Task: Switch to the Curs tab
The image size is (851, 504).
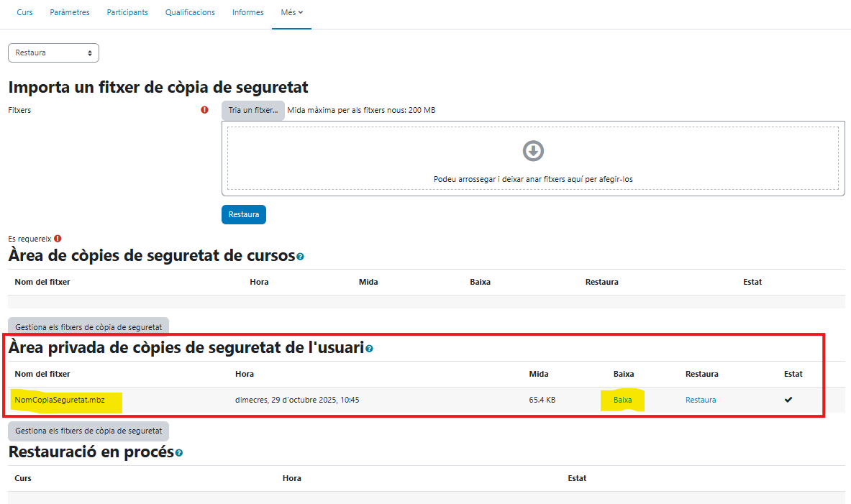Action: [x=24, y=12]
